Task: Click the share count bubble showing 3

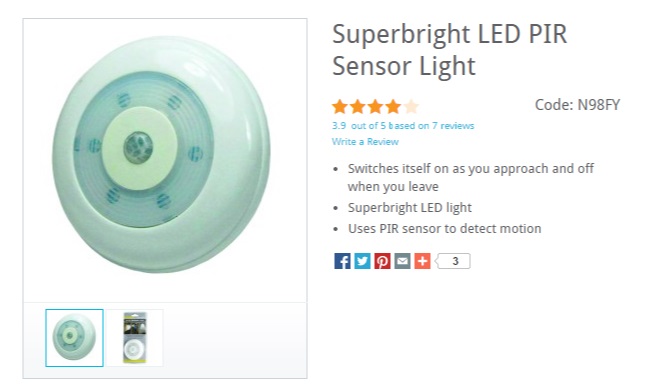Action: [x=453, y=261]
